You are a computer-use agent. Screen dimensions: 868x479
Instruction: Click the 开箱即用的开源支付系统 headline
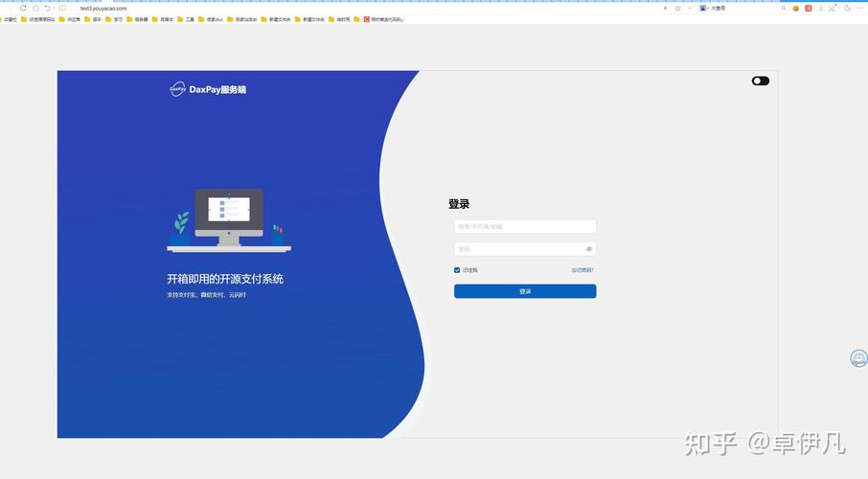click(225, 279)
